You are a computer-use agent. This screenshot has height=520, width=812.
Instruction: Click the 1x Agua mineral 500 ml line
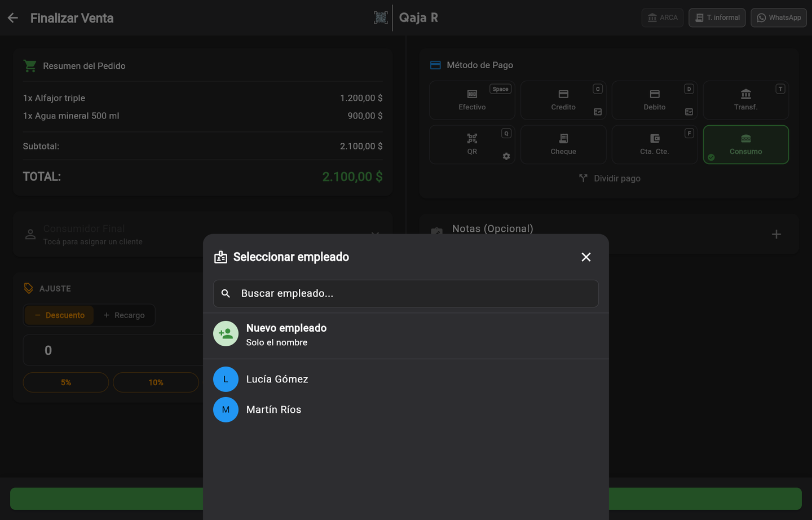point(203,116)
